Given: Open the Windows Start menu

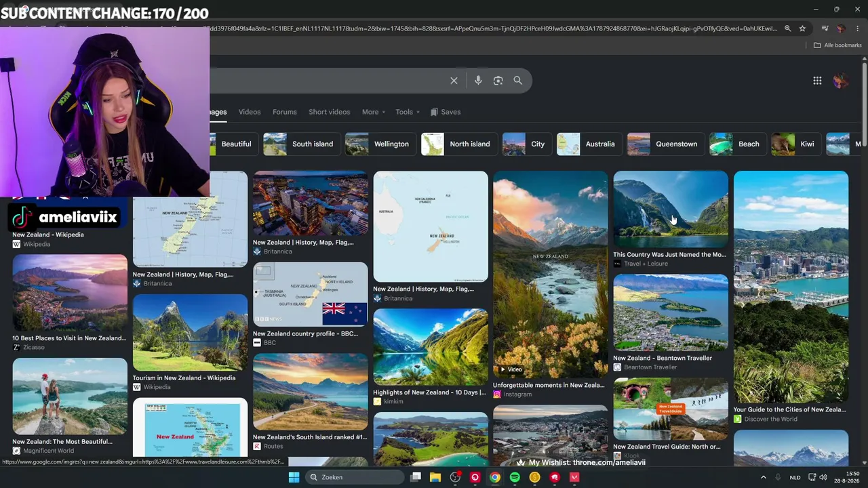Looking at the screenshot, I should point(294,477).
